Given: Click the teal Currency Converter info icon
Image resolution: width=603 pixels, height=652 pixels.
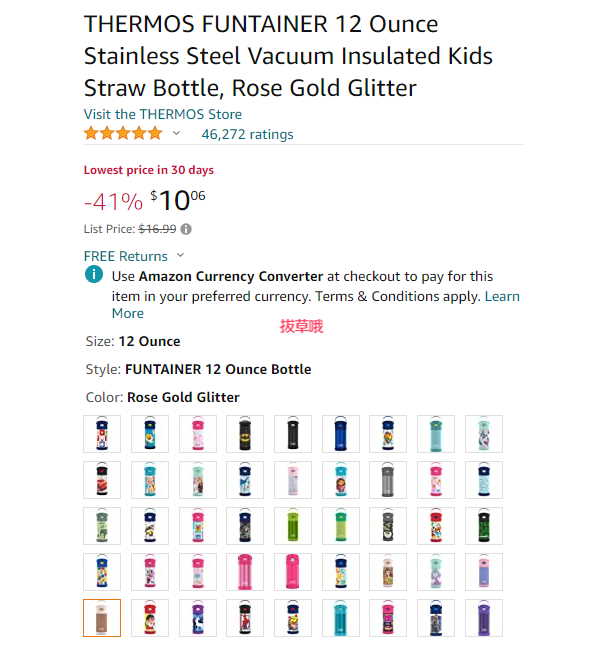Looking at the screenshot, I should 94,274.
